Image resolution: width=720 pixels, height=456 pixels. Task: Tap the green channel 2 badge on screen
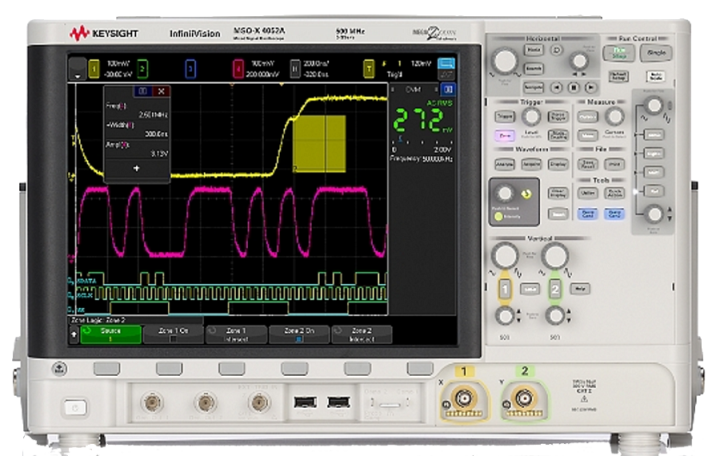[142, 69]
